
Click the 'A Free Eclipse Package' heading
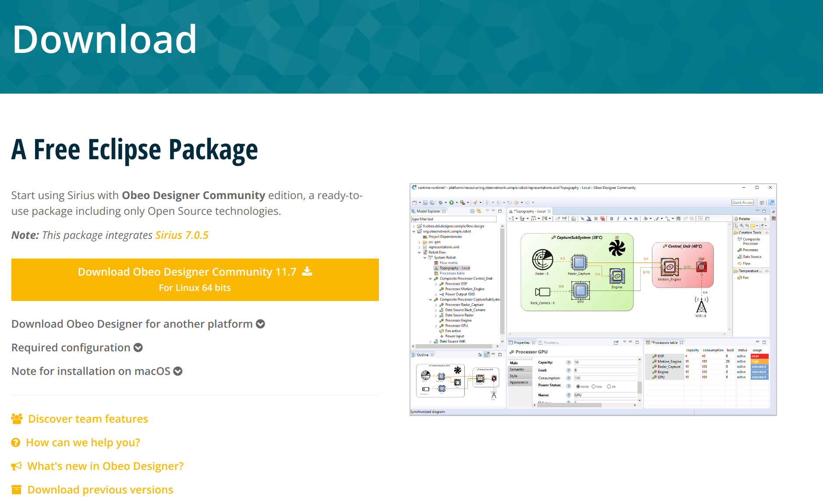coord(135,150)
